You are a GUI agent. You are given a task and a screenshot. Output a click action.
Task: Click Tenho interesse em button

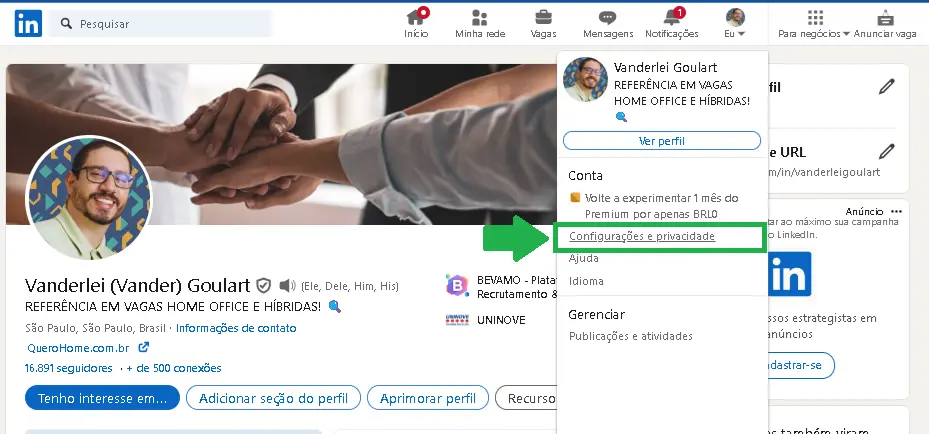[102, 398]
